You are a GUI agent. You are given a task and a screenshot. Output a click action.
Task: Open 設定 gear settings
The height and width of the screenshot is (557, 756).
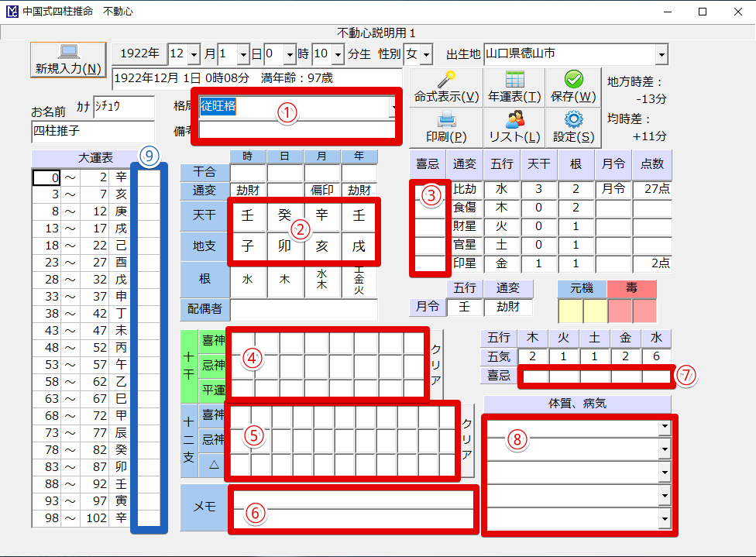(x=573, y=127)
